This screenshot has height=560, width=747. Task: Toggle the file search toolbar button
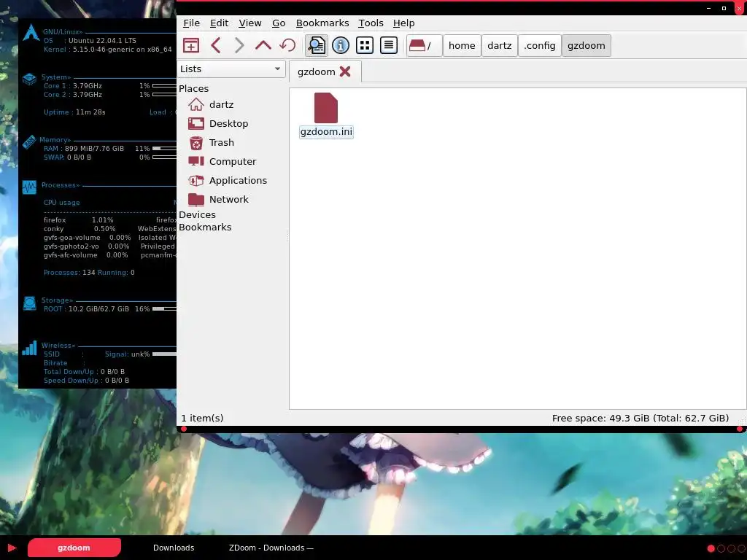click(317, 45)
